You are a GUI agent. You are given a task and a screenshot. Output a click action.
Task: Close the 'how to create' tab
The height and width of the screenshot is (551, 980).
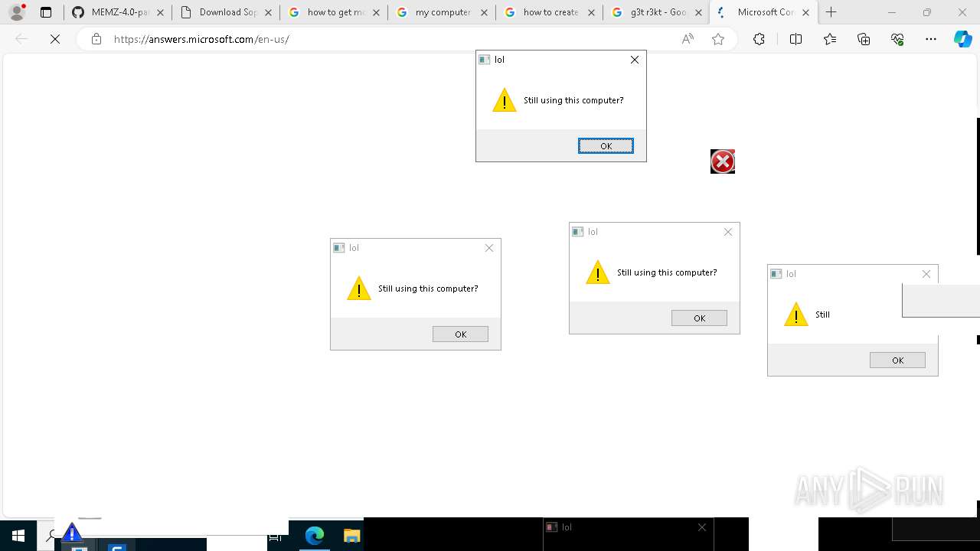coord(592,12)
